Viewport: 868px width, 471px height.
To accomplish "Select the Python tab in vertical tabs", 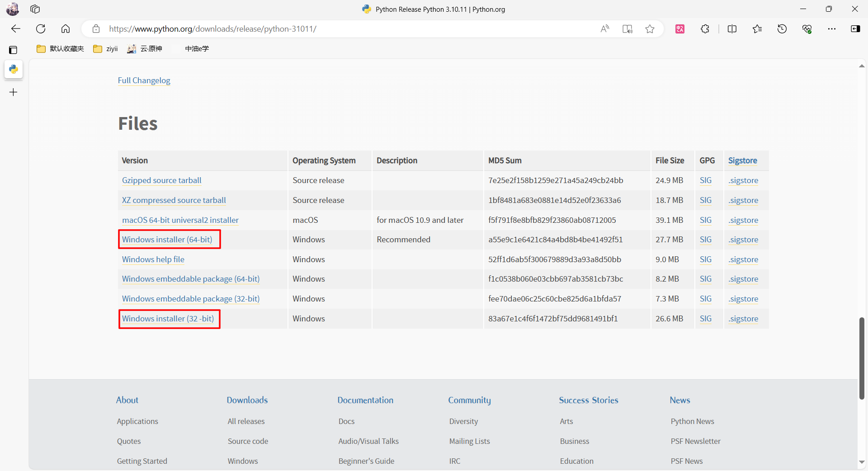I will coord(14,69).
